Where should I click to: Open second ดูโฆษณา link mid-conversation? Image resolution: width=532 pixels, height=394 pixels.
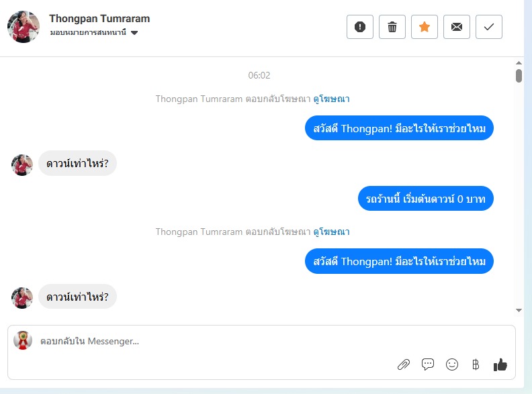331,232
